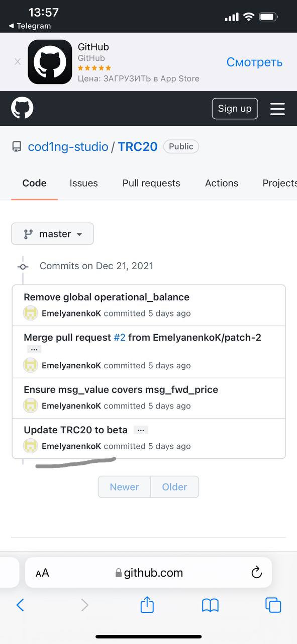Go back with Safari back arrow

(20, 605)
